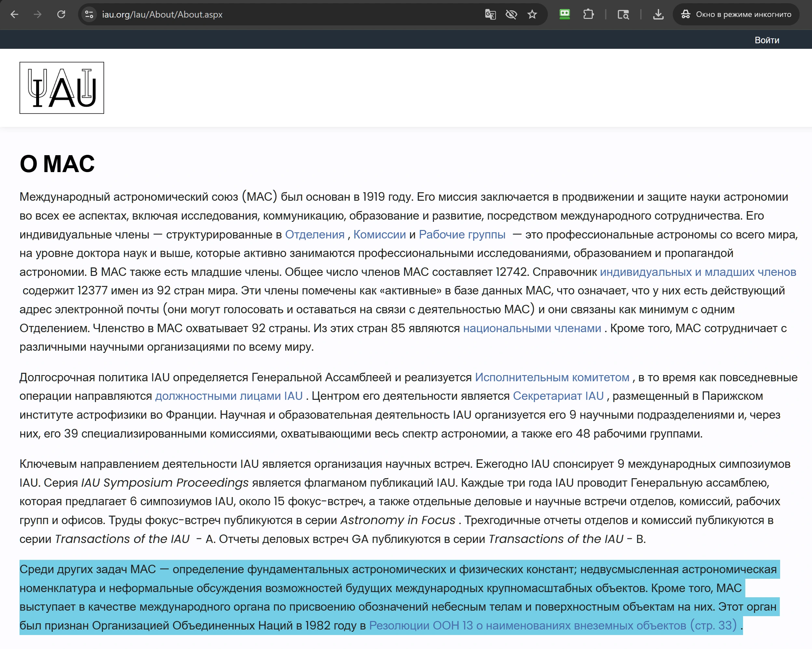This screenshot has height=649, width=812.
Task: Click the tab search icon
Action: pyautogui.click(x=623, y=14)
